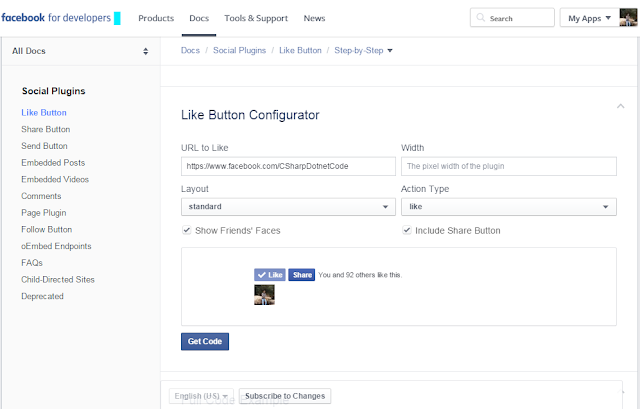Open Embedded Videos in the sidebar
Viewport: 640px width, 409px height.
55,180
